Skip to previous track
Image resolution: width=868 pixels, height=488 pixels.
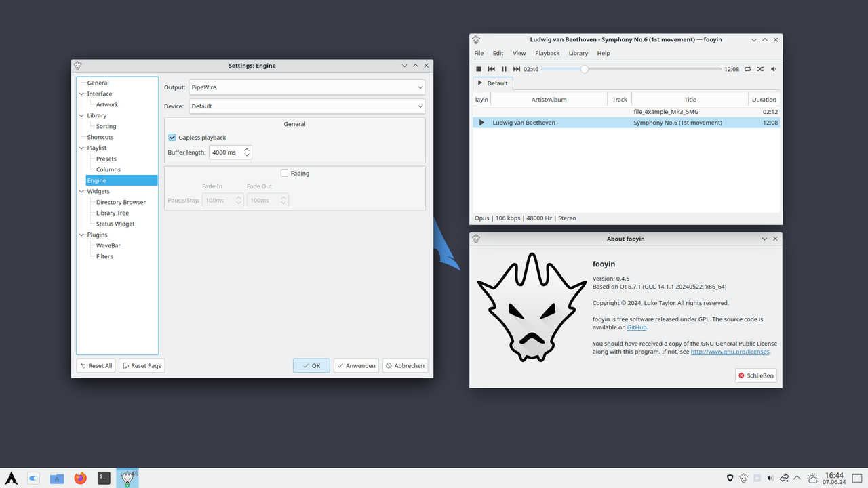pos(492,69)
